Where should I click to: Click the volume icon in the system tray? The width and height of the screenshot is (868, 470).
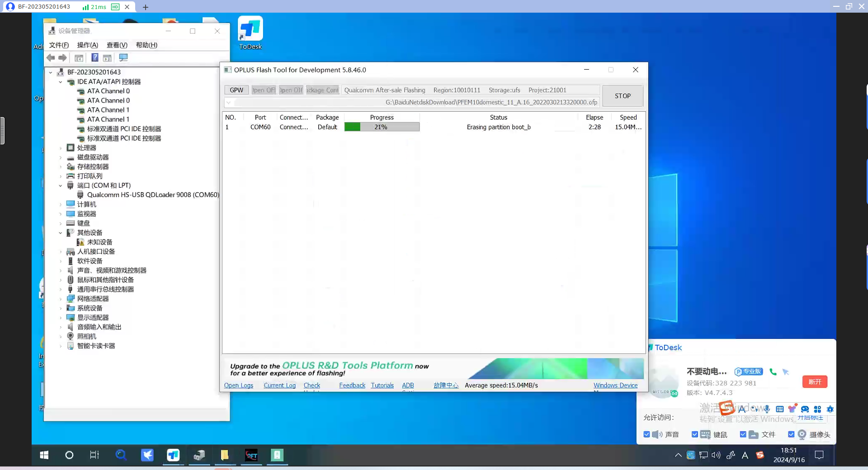716,455
